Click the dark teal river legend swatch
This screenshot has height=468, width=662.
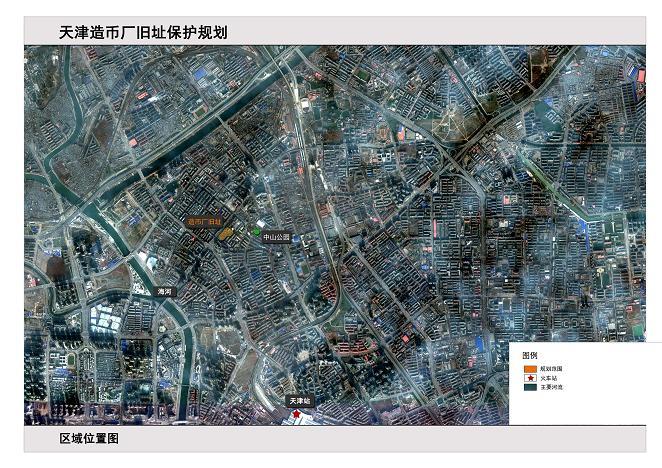(530, 387)
